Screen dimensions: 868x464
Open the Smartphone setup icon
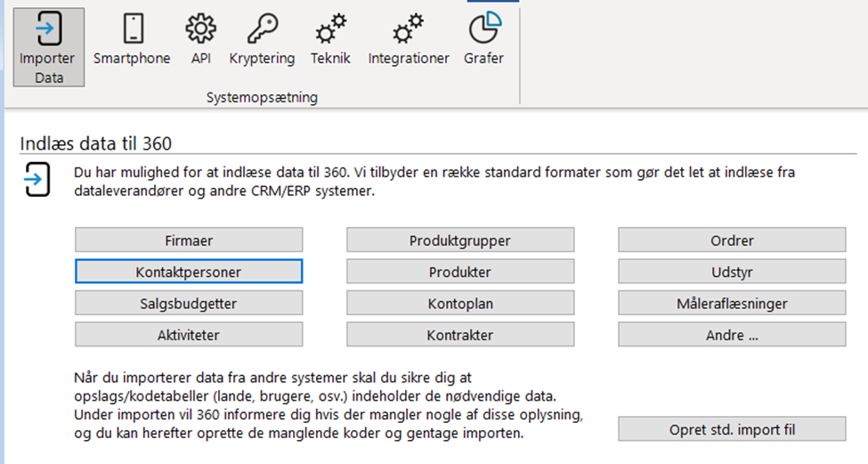[134, 28]
